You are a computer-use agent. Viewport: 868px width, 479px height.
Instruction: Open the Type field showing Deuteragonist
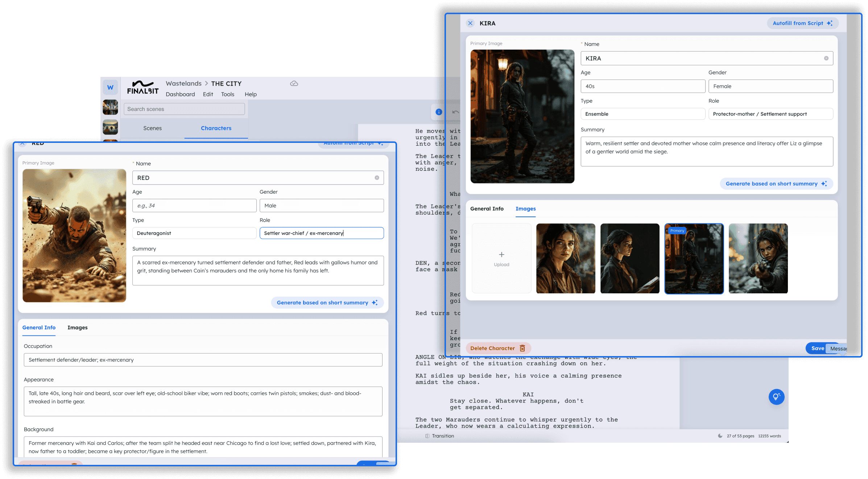(x=194, y=233)
